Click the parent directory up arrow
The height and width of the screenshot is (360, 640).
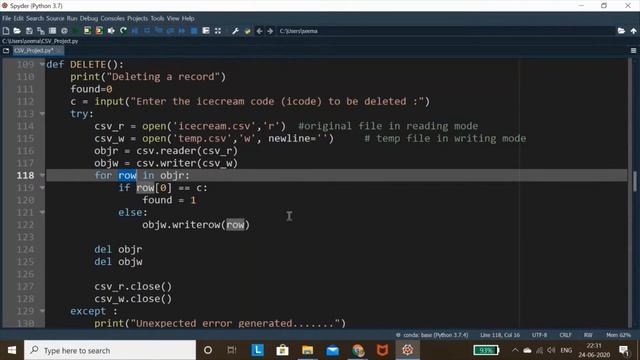(633, 31)
